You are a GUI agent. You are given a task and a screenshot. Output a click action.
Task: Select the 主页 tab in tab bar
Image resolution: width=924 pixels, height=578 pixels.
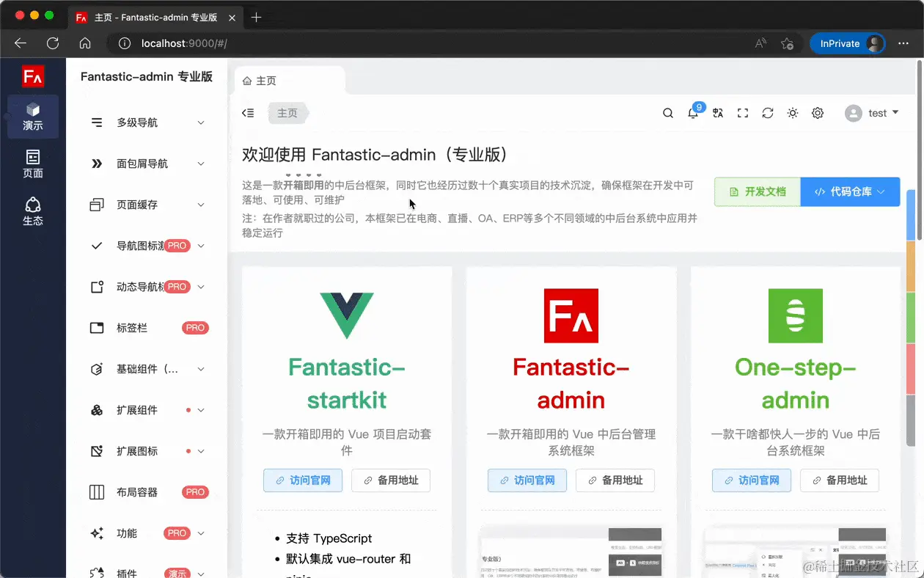click(x=290, y=81)
